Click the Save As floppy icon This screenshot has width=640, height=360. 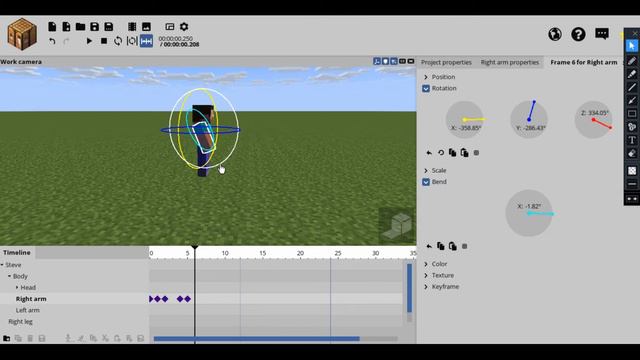point(109,27)
